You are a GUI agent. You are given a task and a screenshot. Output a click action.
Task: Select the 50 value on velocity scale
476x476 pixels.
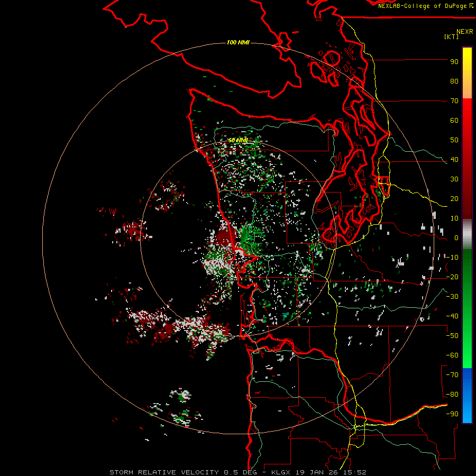[454, 140]
